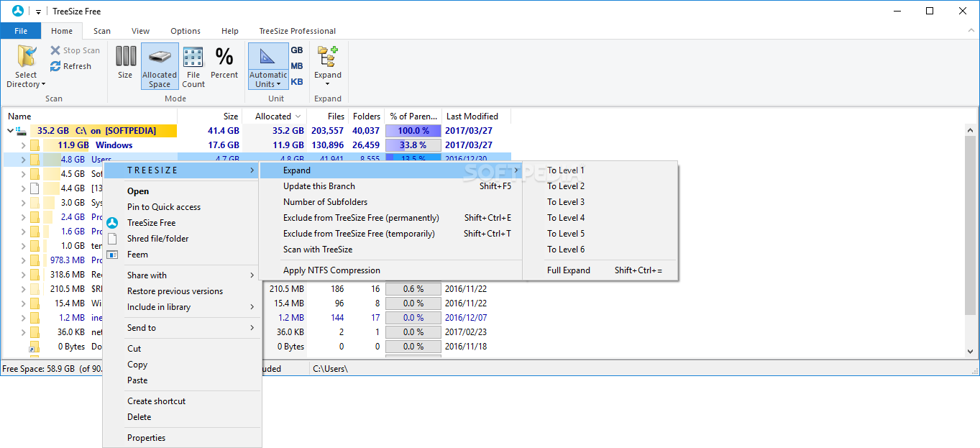Image resolution: width=980 pixels, height=448 pixels.
Task: Set unit to MB
Action: pyautogui.click(x=297, y=66)
